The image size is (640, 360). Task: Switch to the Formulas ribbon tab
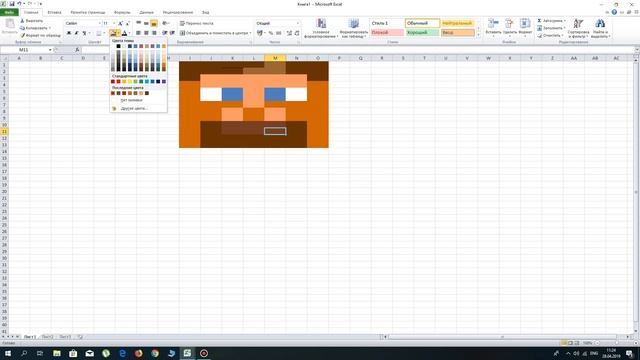[x=122, y=12]
